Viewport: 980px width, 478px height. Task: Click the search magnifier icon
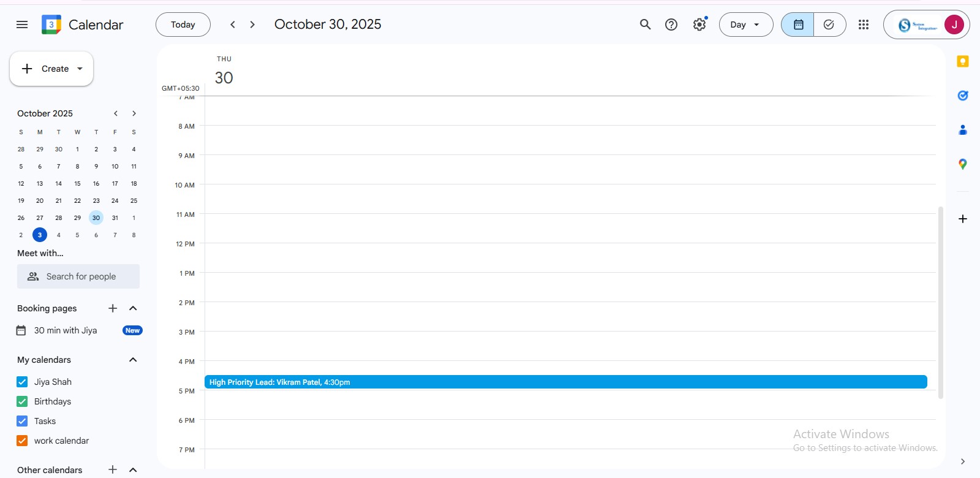[x=645, y=25]
